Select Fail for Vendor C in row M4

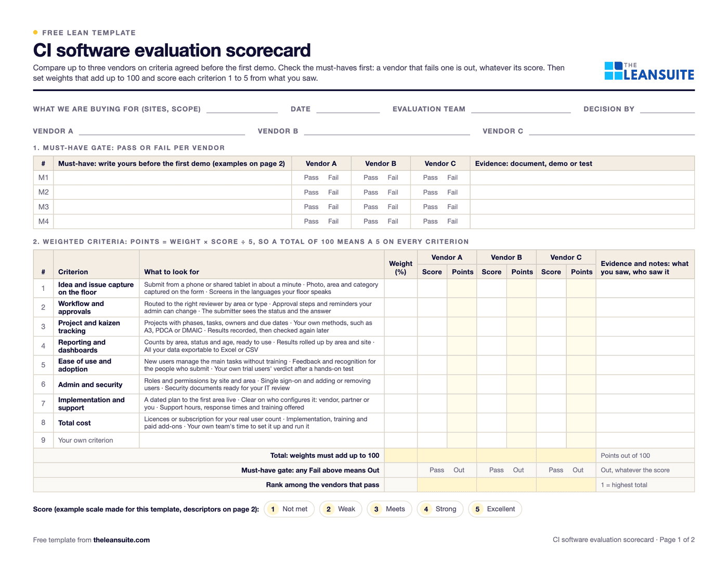point(453,222)
